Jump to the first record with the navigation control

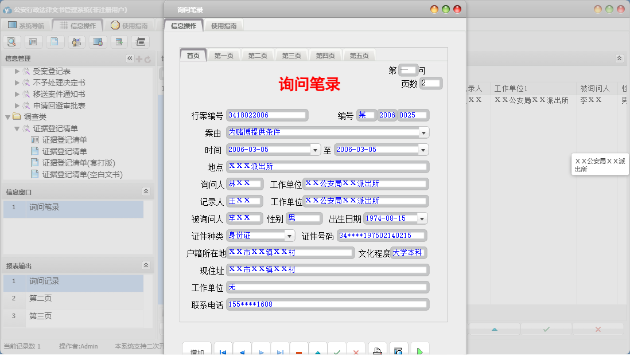223,351
